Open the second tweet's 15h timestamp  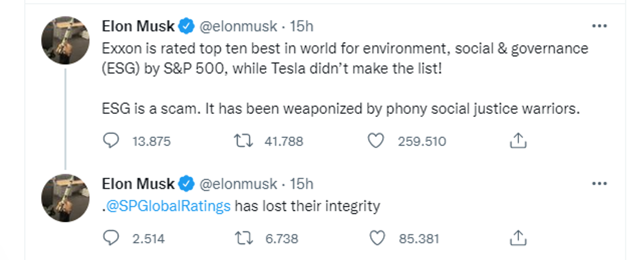click(x=302, y=184)
